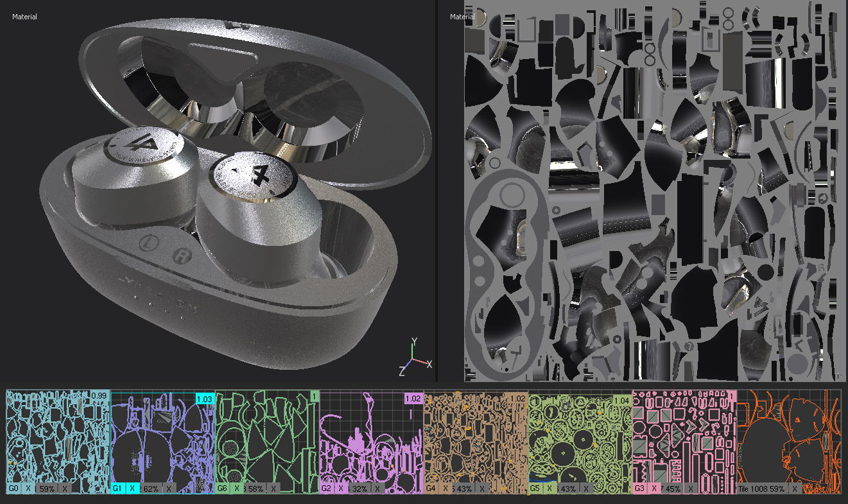Screen dimensions: 848x504
Task: Select the G4 group label
Action: 431,489
